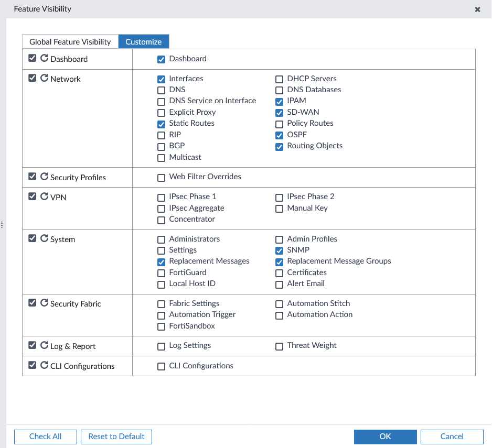Close the Feature Visibility dialog with X

point(477,9)
